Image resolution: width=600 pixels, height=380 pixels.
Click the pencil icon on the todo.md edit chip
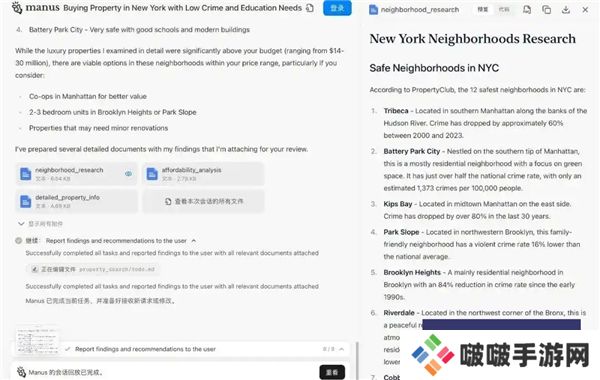click(34, 269)
